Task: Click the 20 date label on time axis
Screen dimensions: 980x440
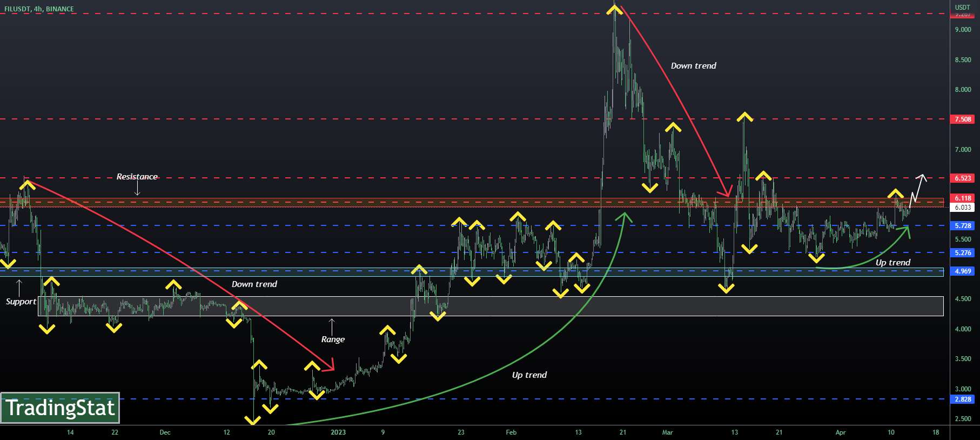Action: click(x=271, y=432)
